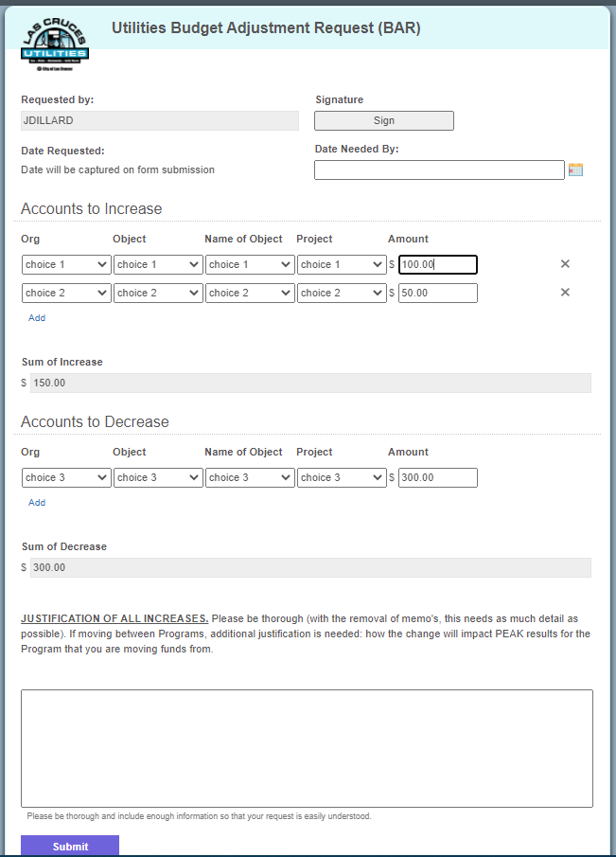Click 'Date will be captured on form submission'
Image resolution: width=616 pixels, height=857 pixels.
click(117, 170)
